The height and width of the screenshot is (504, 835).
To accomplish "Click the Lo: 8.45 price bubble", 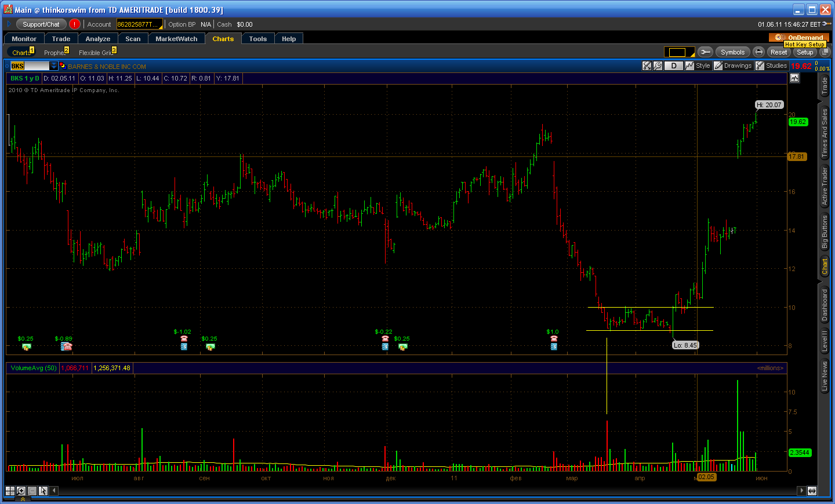I will pyautogui.click(x=685, y=345).
